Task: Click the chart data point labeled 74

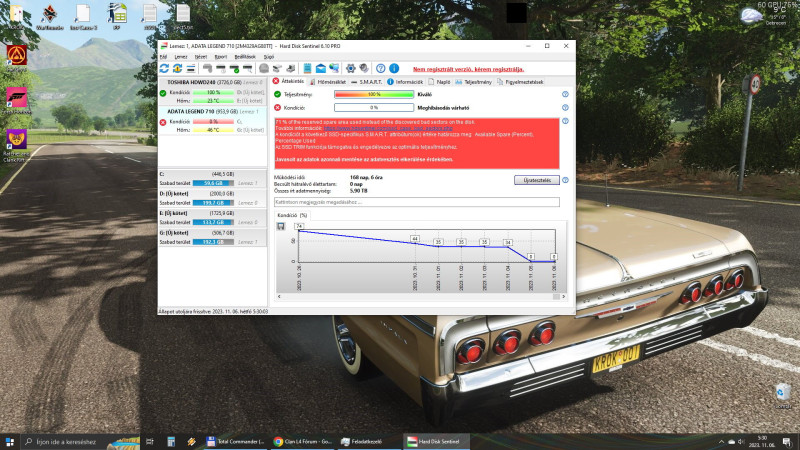Action: pyautogui.click(x=299, y=226)
